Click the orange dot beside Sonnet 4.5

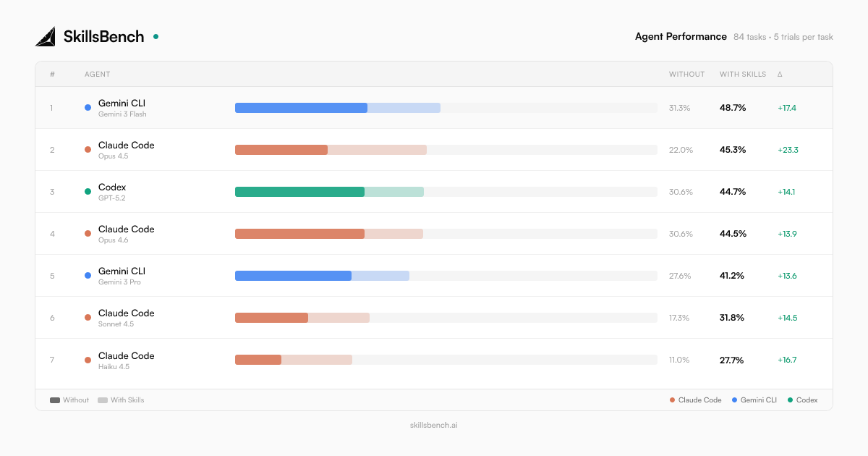(x=88, y=317)
